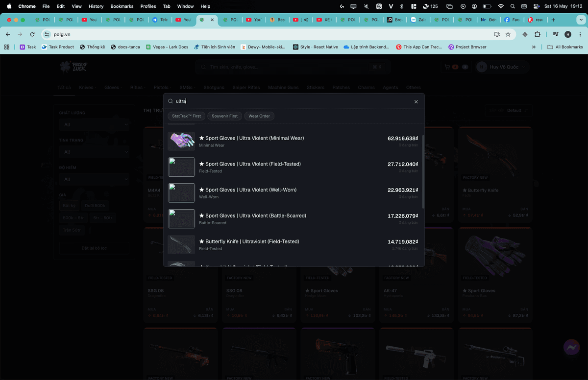Screen dimensions: 588x380
Task: Open Butterfly Knife Ultraviolet (Field-Tested) result
Action: pyautogui.click(x=294, y=244)
